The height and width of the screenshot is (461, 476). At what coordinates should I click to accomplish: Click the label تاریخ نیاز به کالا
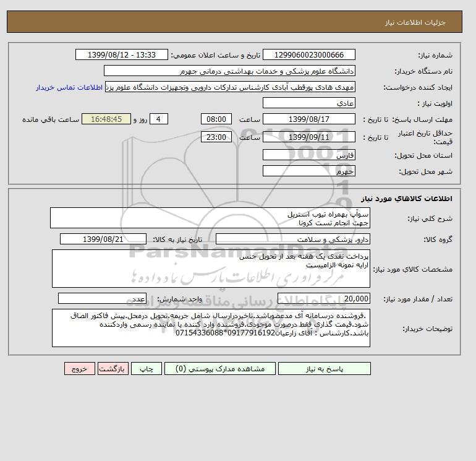[177, 239]
